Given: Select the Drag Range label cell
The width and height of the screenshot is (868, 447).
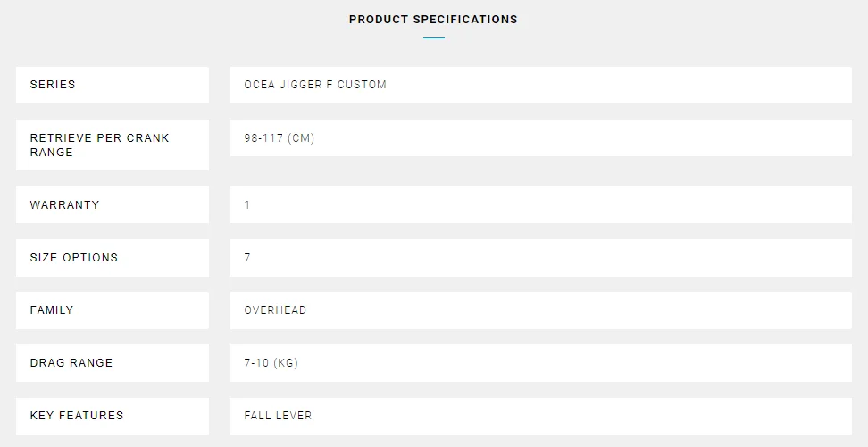Looking at the screenshot, I should pyautogui.click(x=113, y=363).
